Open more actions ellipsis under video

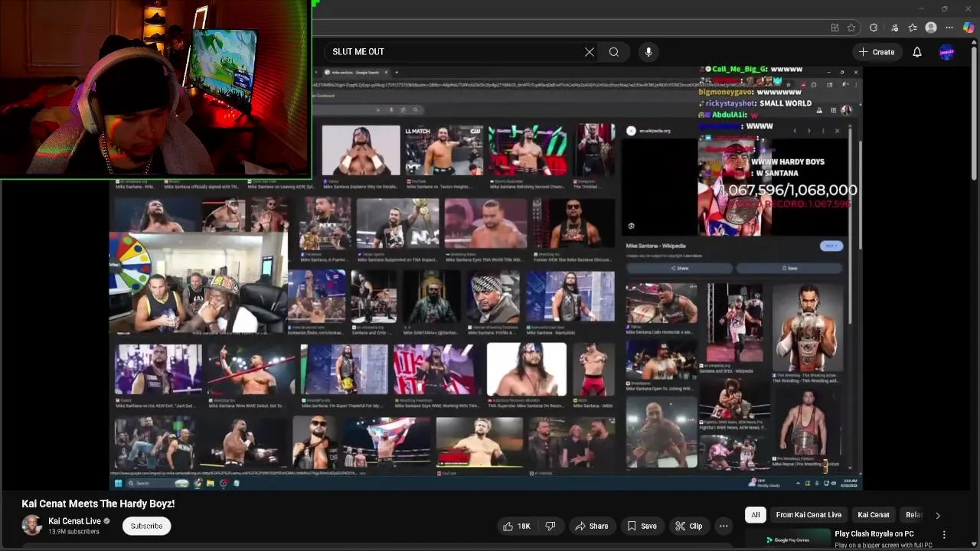point(724,526)
